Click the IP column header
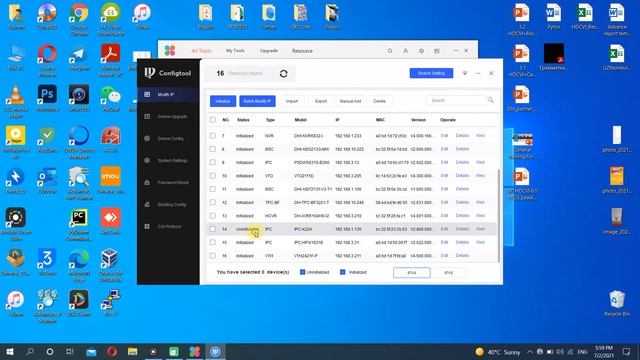640x360 pixels. click(337, 120)
